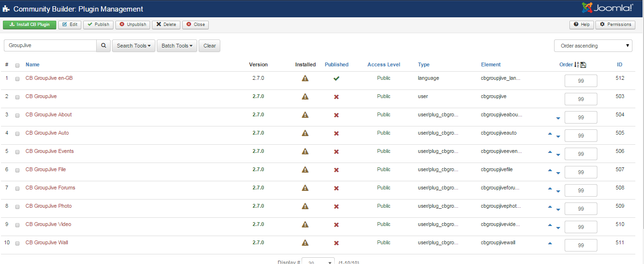644x264 pixels.
Task: Sort table by Element column
Action: (x=491, y=64)
